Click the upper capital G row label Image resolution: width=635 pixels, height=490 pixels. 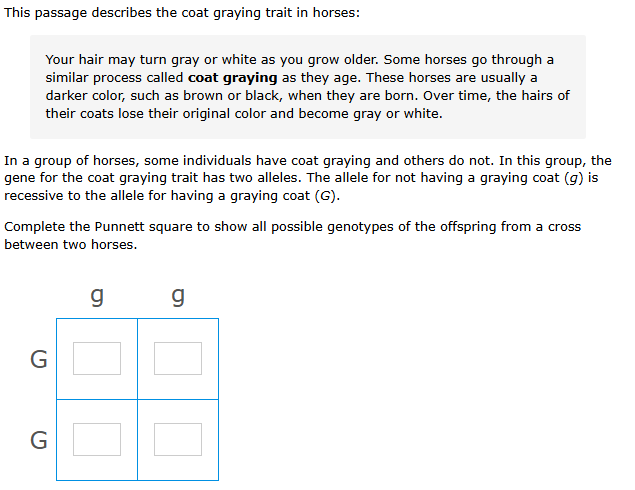click(39, 359)
